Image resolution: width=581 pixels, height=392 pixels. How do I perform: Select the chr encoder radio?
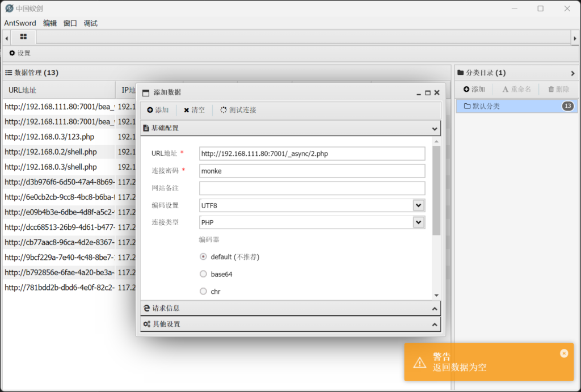(x=203, y=292)
